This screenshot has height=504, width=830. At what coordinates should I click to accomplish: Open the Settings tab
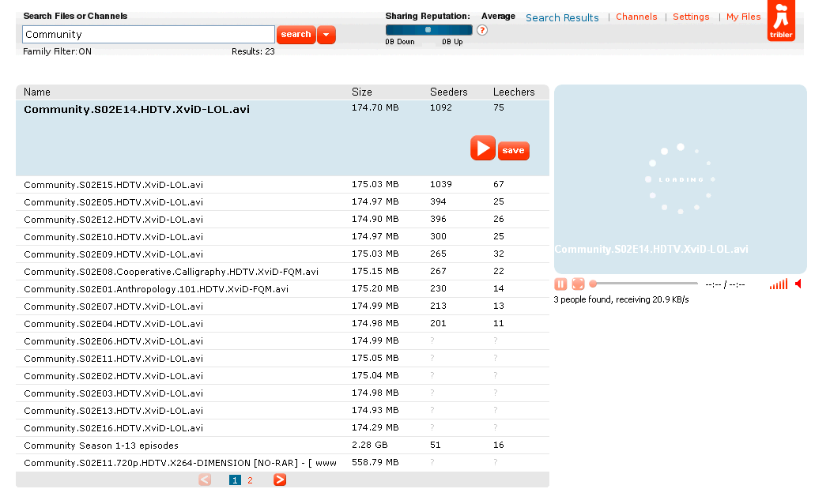tap(691, 17)
